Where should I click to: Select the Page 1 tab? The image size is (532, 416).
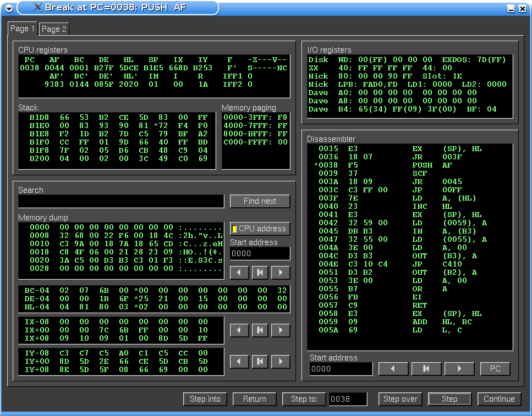(23, 29)
